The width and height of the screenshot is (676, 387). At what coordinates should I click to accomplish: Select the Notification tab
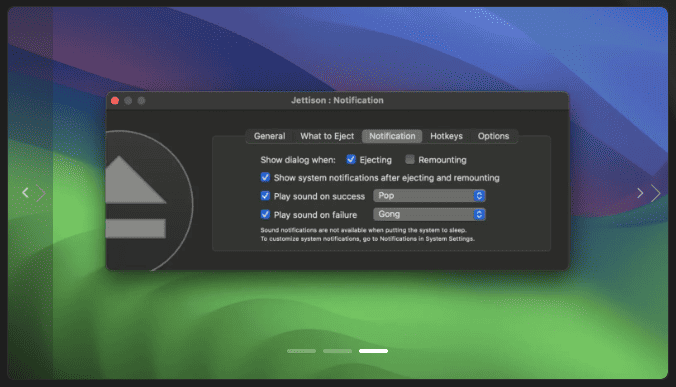tap(392, 136)
